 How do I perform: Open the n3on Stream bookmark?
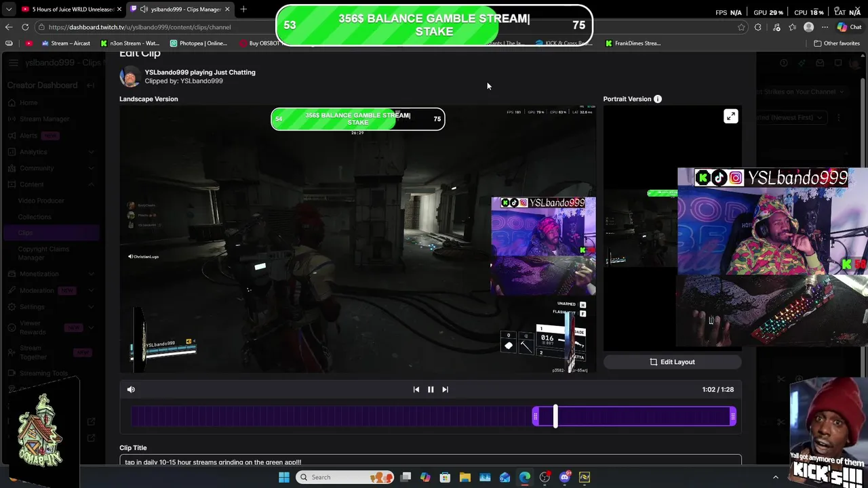tap(130, 43)
